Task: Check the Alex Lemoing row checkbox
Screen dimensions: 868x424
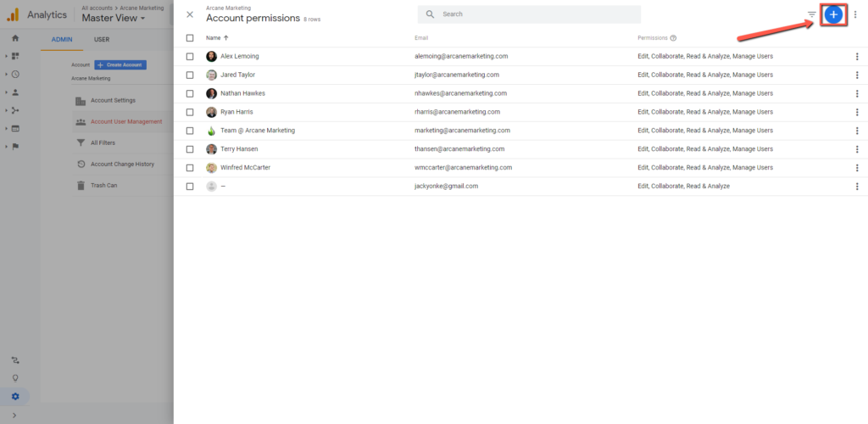Action: 190,57
